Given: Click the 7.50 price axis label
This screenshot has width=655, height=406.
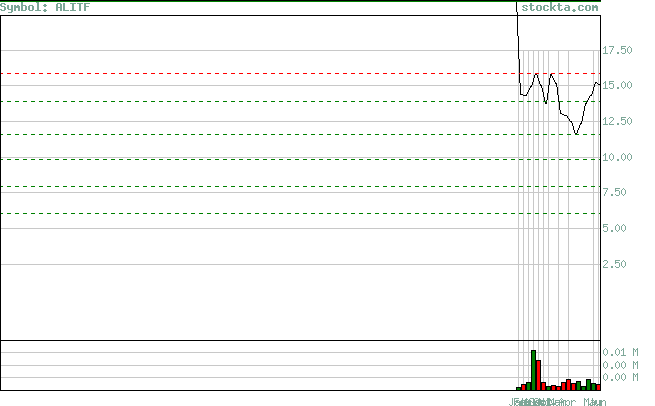Looking at the screenshot, I should coord(614,192).
